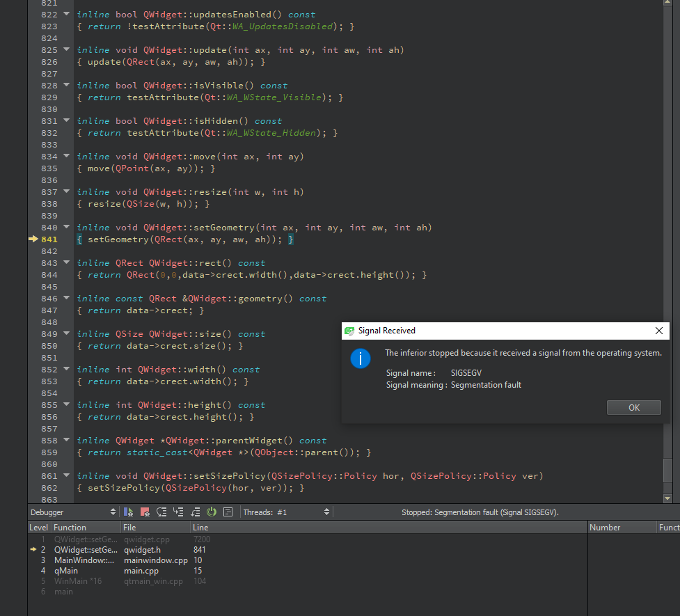Collapse the size function fold at line 849

[66, 333]
